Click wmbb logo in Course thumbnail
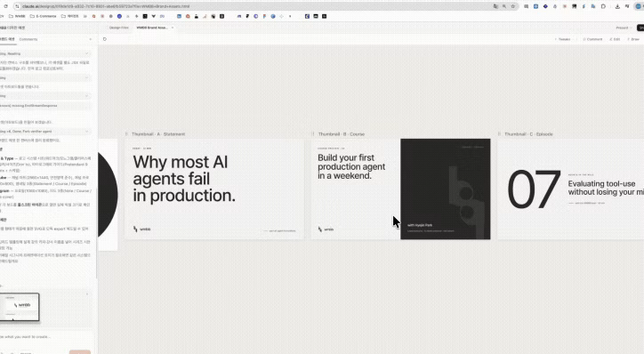This screenshot has height=354, width=644. click(326, 229)
